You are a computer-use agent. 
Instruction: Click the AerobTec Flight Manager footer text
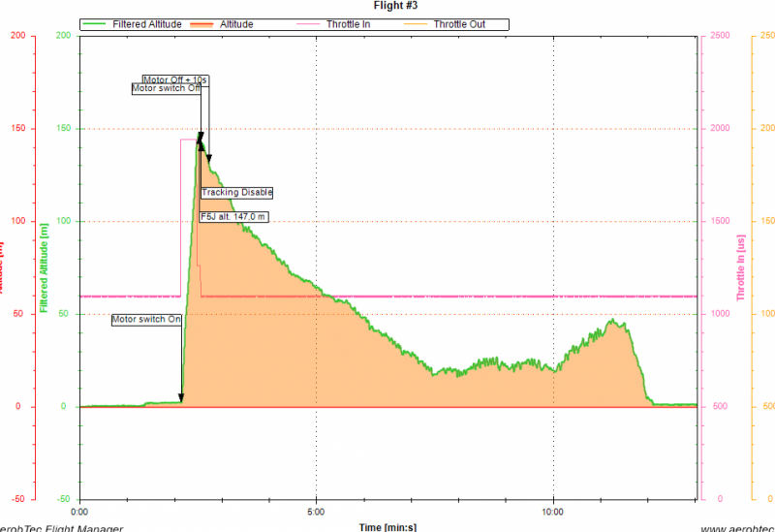click(x=61, y=528)
